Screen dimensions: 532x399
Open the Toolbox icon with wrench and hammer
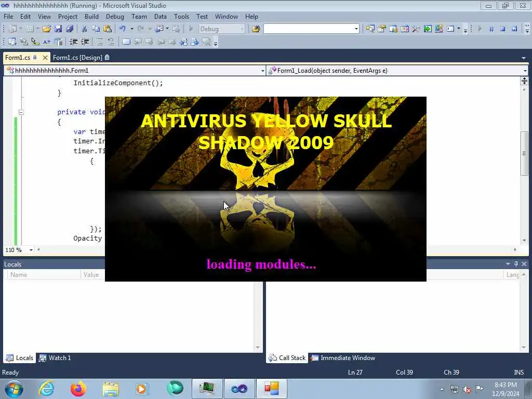tap(416, 29)
